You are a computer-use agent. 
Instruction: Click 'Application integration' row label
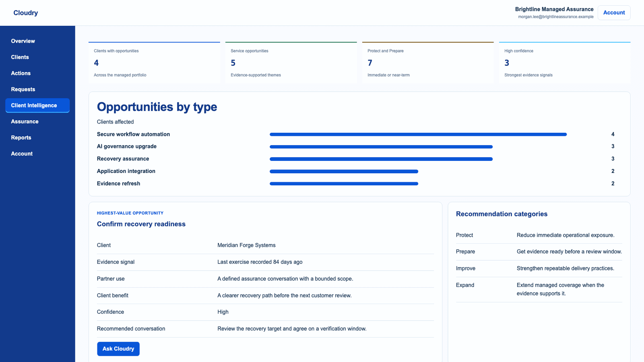pyautogui.click(x=126, y=171)
